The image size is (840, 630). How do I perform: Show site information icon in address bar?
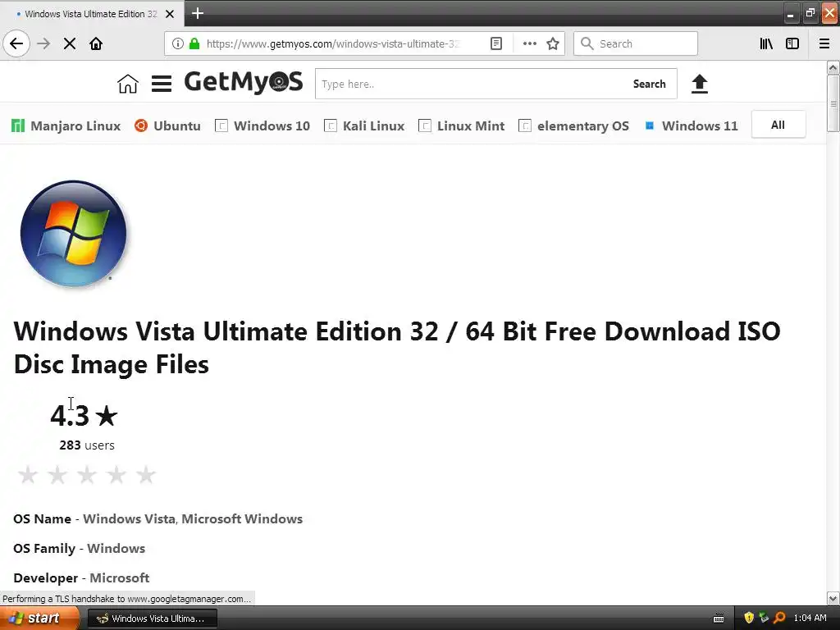tap(178, 43)
